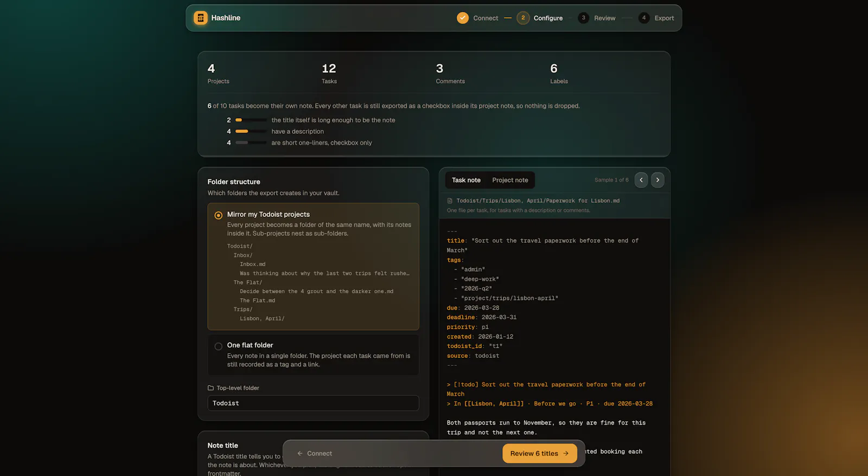Click the '[[Lisbon, April]]' wiki link line
Viewport: 868px width, 476px height.
(x=550, y=404)
